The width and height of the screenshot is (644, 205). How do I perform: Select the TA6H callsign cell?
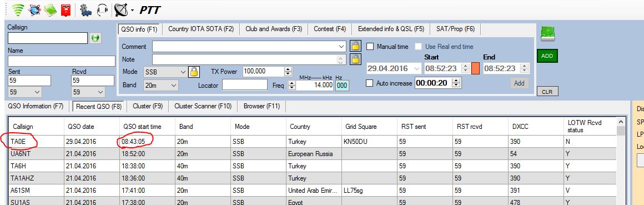click(x=36, y=166)
